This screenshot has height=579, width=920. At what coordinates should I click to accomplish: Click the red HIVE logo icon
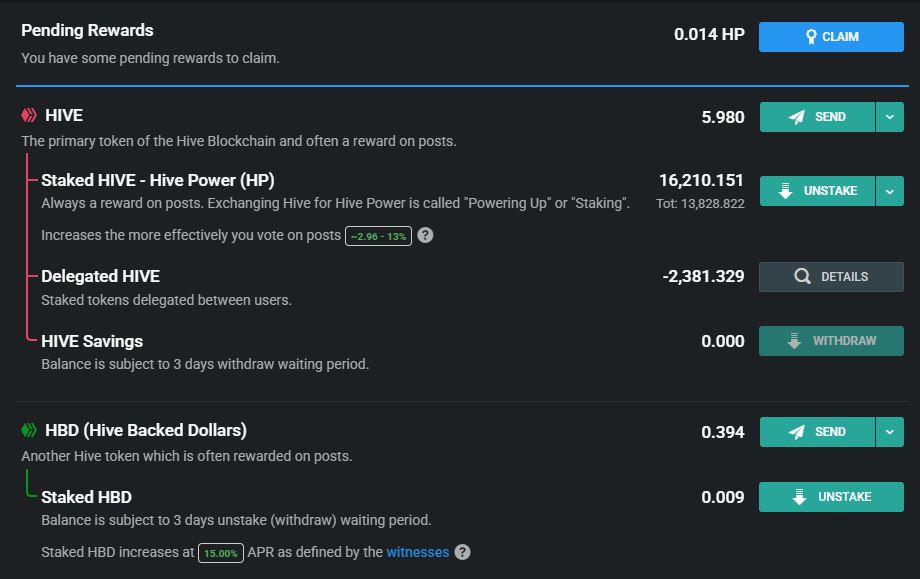(x=29, y=115)
